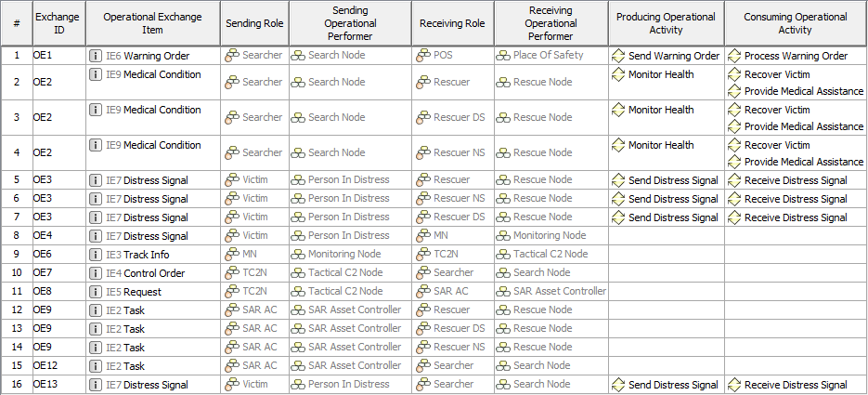Click Send Warning Order activity icon
Image resolution: width=868 pixels, height=395 pixels.
[x=618, y=56]
